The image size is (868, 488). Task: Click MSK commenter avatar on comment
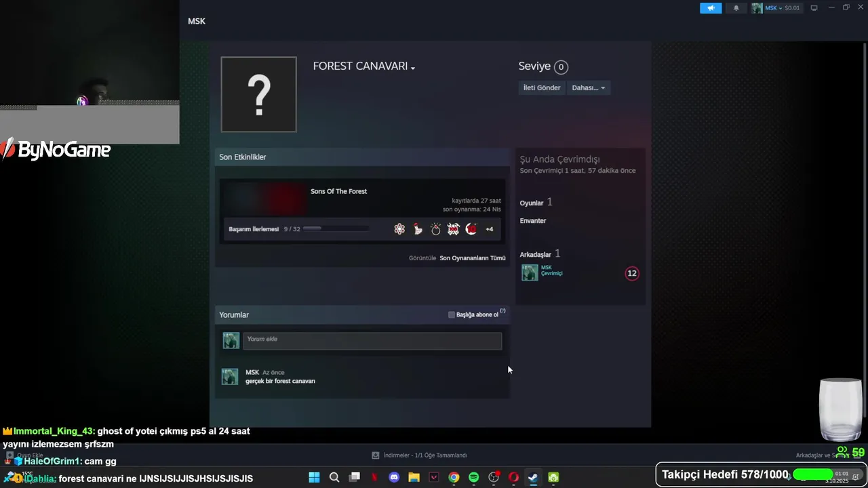[230, 377]
